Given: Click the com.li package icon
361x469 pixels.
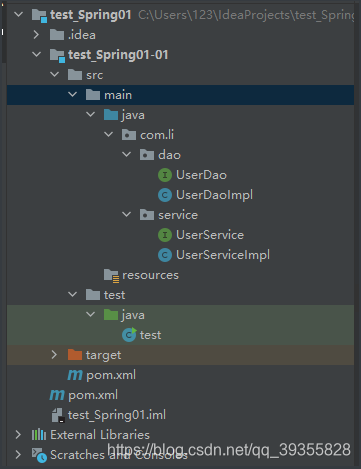Looking at the screenshot, I should pos(129,135).
